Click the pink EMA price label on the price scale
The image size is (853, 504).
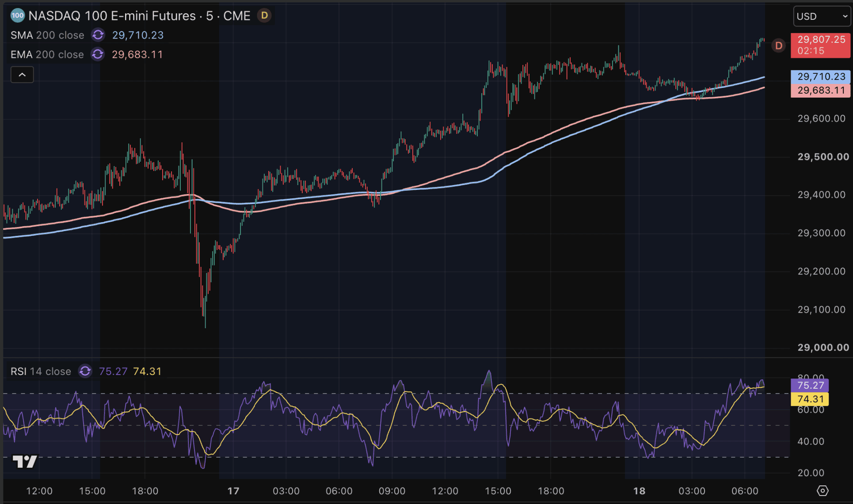pos(821,91)
